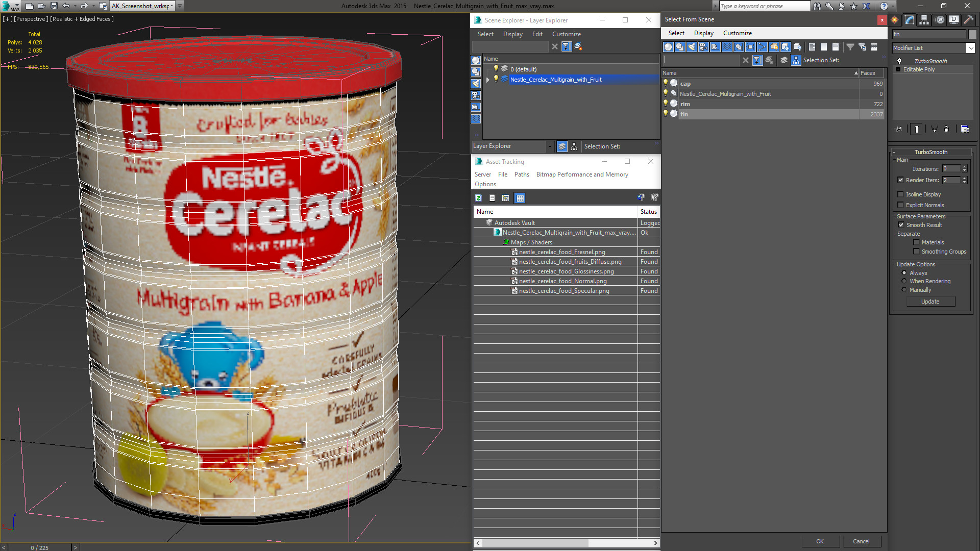Toggle Display Geometry filter in Select From Scene

point(668,47)
